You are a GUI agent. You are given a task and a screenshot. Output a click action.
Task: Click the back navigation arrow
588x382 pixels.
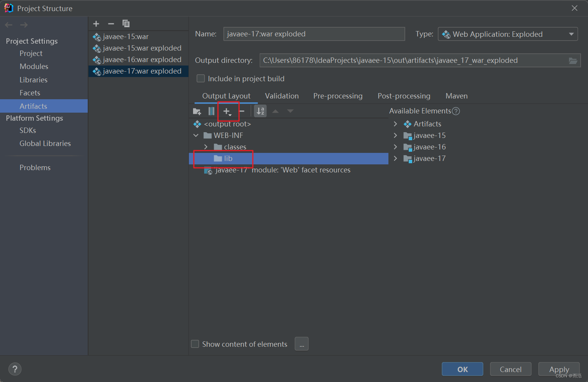pos(9,25)
